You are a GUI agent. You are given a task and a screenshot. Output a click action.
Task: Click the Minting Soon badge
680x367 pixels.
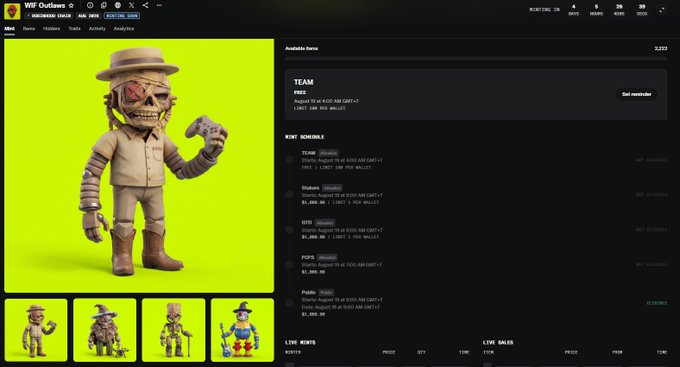point(122,16)
